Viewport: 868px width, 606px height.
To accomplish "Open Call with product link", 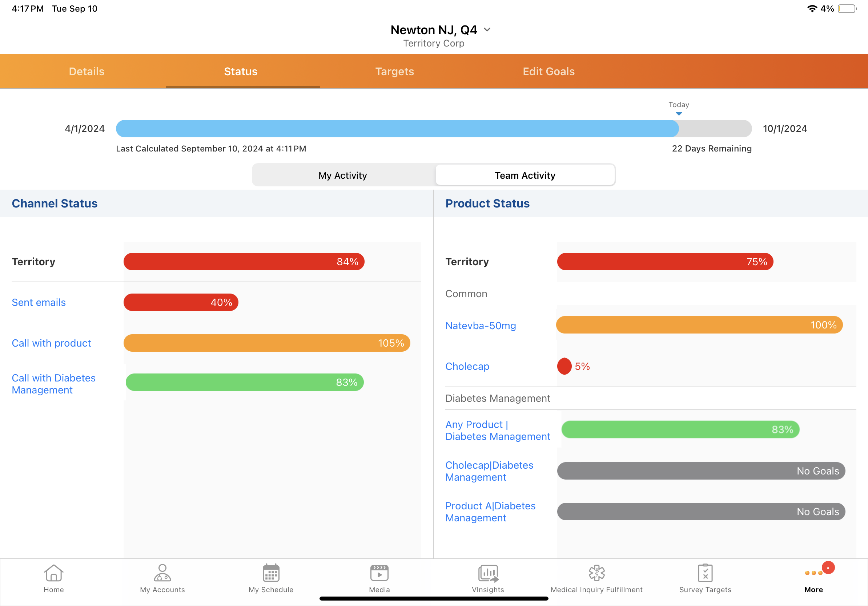I will 51,343.
